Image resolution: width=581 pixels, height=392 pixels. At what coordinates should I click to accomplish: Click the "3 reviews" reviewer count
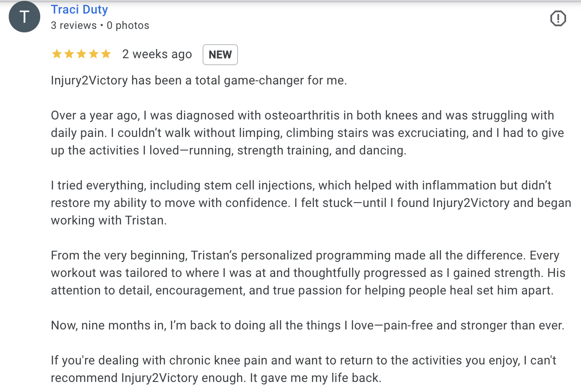(x=73, y=25)
